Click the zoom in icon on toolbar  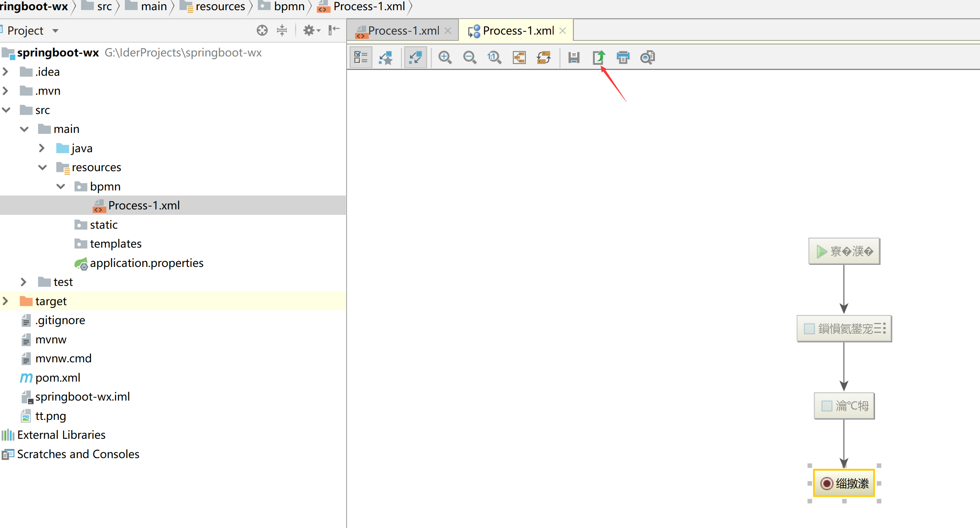446,57
